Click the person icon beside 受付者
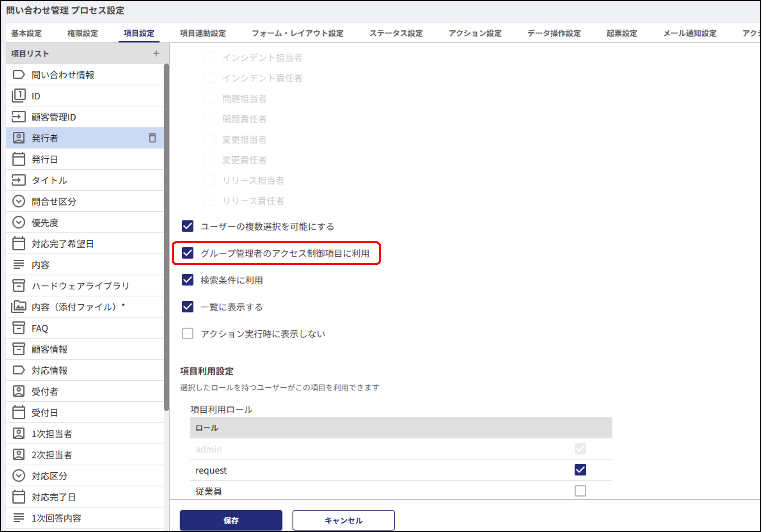761x532 pixels. coord(19,391)
